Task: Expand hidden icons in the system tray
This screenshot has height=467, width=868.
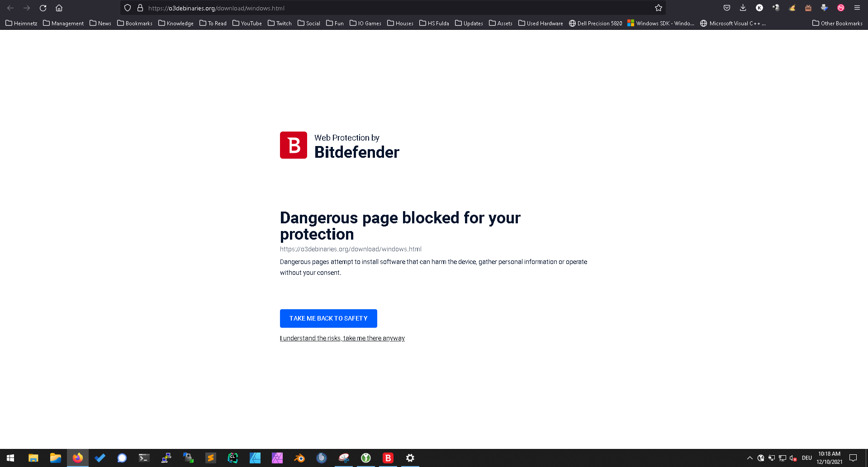Action: coord(750,458)
